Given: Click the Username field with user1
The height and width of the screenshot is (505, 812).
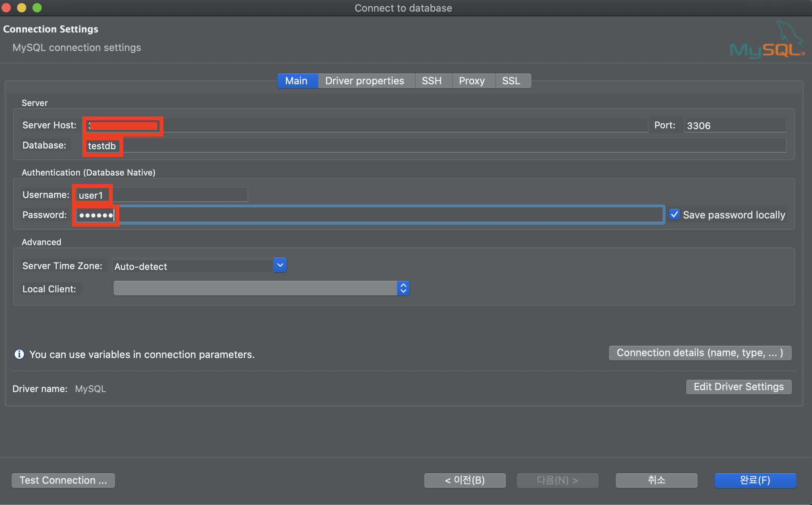Looking at the screenshot, I should coord(162,195).
